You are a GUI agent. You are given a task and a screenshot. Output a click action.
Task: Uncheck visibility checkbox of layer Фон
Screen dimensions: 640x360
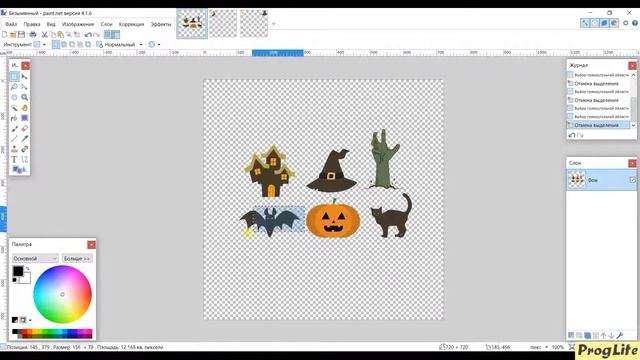[633, 180]
